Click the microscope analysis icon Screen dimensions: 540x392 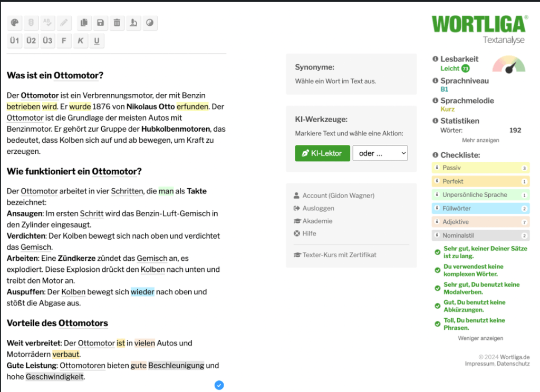[133, 23]
